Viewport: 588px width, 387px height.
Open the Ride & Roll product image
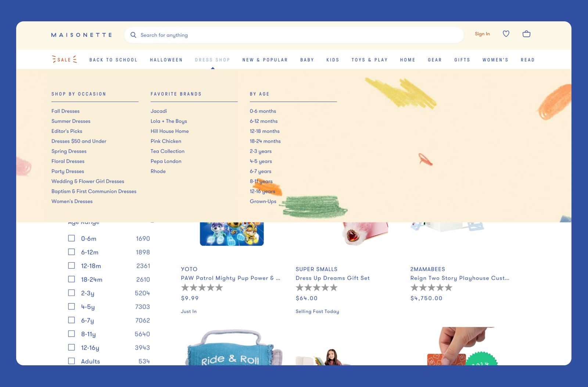[234, 347]
